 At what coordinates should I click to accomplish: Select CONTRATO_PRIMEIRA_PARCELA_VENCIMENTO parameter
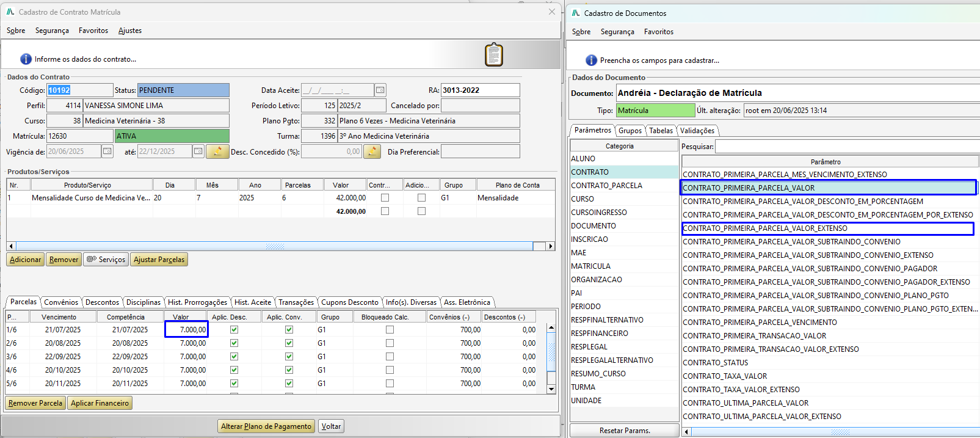830,323
